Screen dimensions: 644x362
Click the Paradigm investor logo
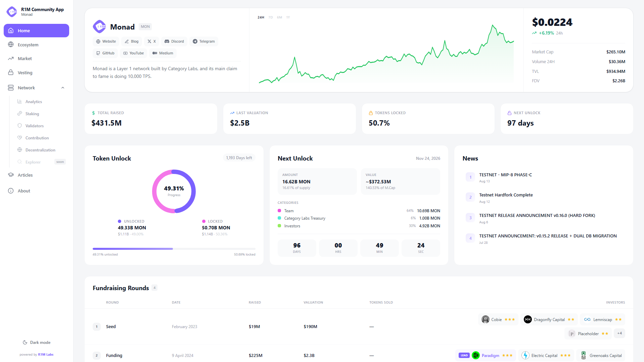[476, 355]
